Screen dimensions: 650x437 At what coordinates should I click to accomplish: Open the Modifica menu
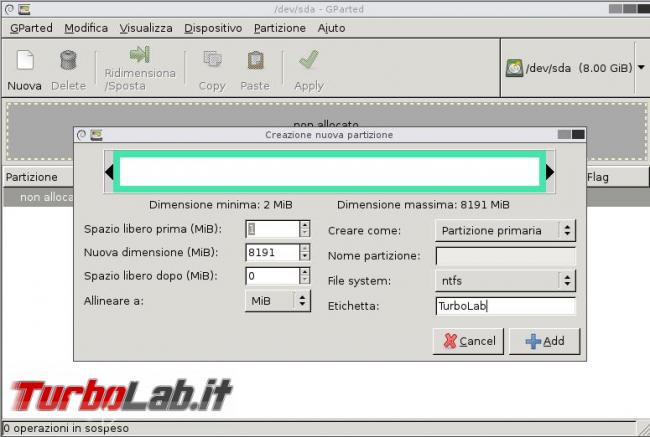click(x=86, y=28)
